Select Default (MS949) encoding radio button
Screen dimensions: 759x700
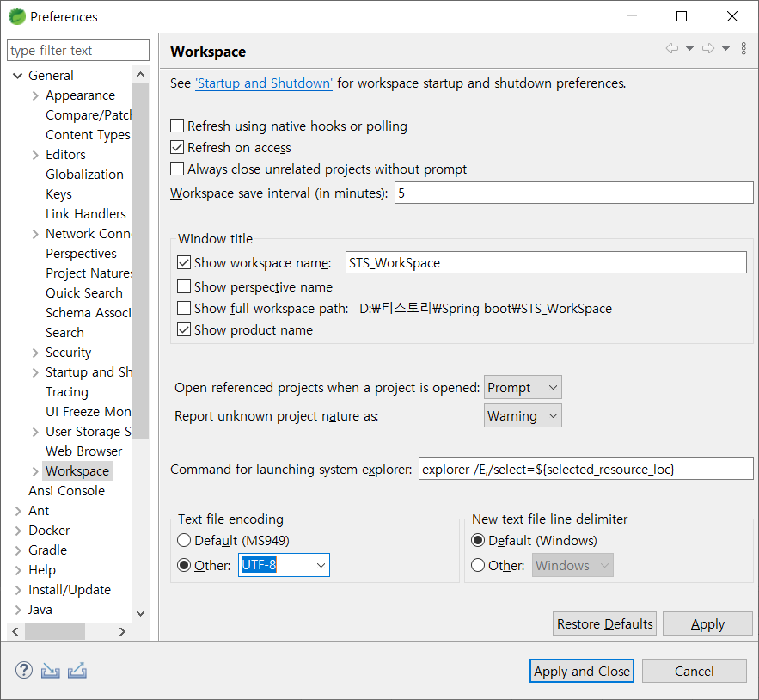pos(184,540)
